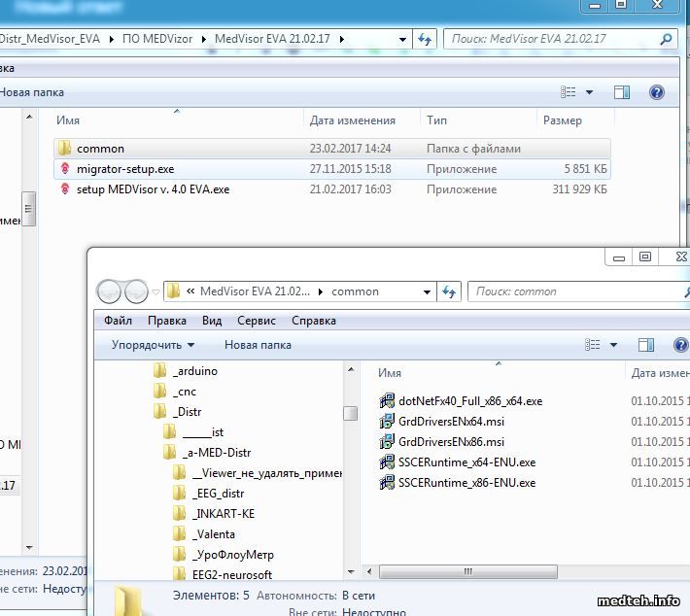
Task: Open the Файл menu
Action: coord(118,321)
